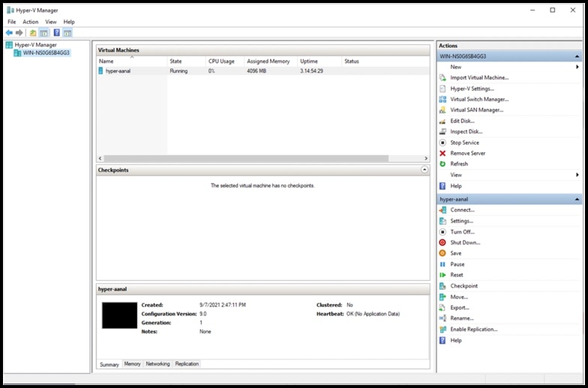Toggle the Show/Hide Action Pane toolbar icon
Image resolution: width=588 pixels, height=388 pixels.
click(67, 33)
